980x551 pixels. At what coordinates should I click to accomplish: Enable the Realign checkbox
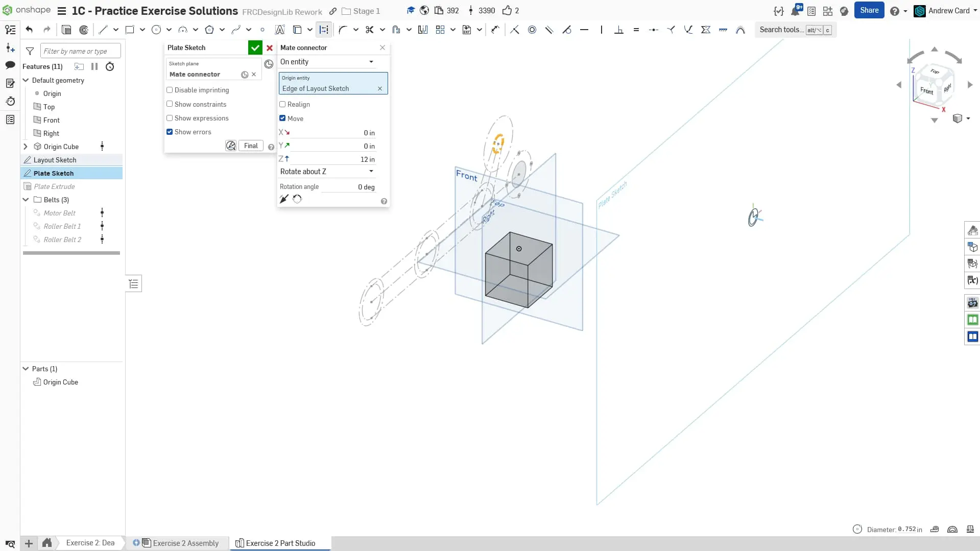pos(282,104)
